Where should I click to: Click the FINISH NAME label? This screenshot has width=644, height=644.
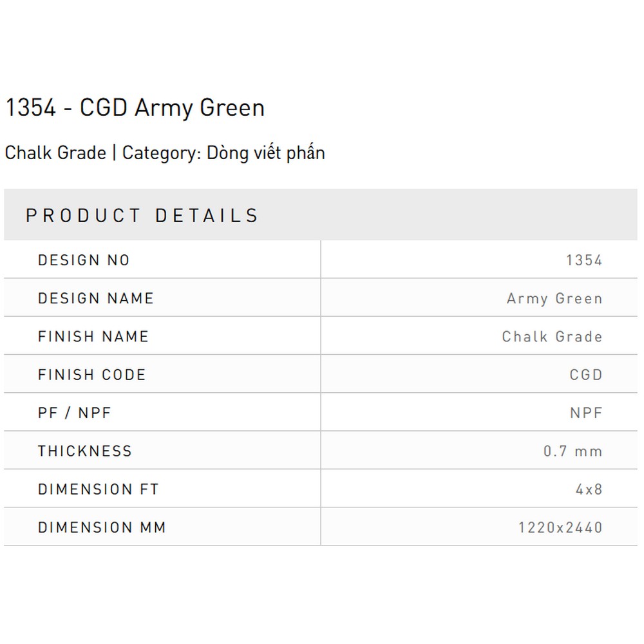[x=93, y=336]
